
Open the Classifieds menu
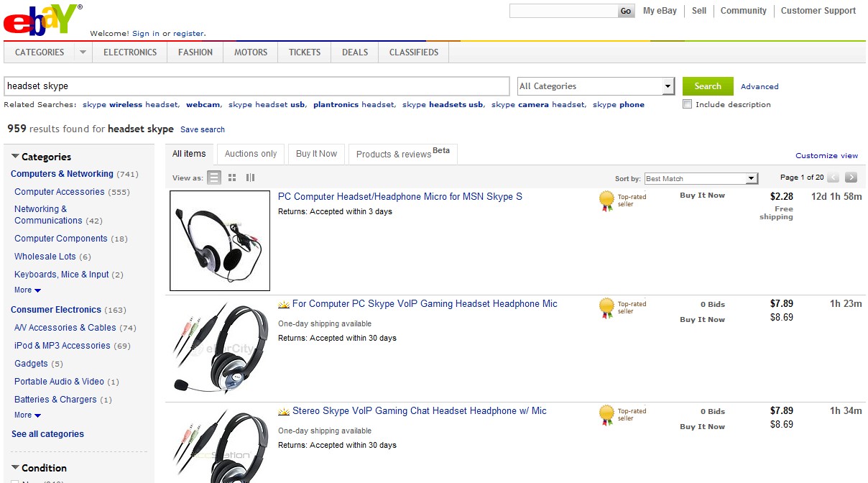414,52
